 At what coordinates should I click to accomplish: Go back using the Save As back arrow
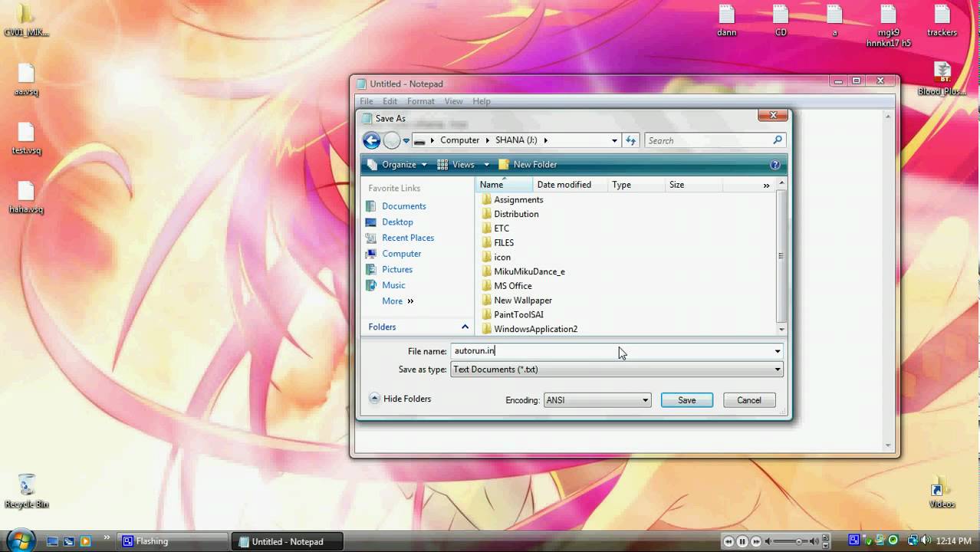point(372,140)
